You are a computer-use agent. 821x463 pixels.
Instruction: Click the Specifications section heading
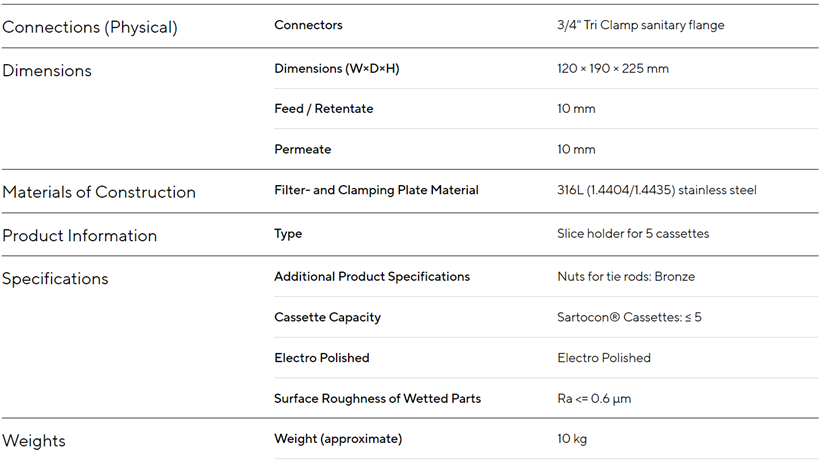pyautogui.click(x=55, y=279)
